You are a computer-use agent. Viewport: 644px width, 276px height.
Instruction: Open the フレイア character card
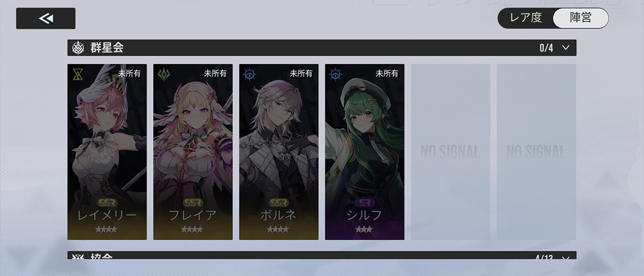coord(193,152)
